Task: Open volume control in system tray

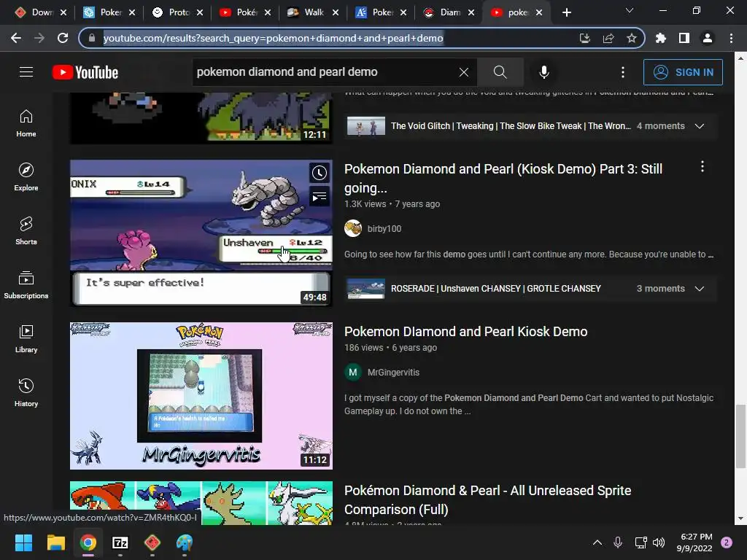Action: point(659,542)
